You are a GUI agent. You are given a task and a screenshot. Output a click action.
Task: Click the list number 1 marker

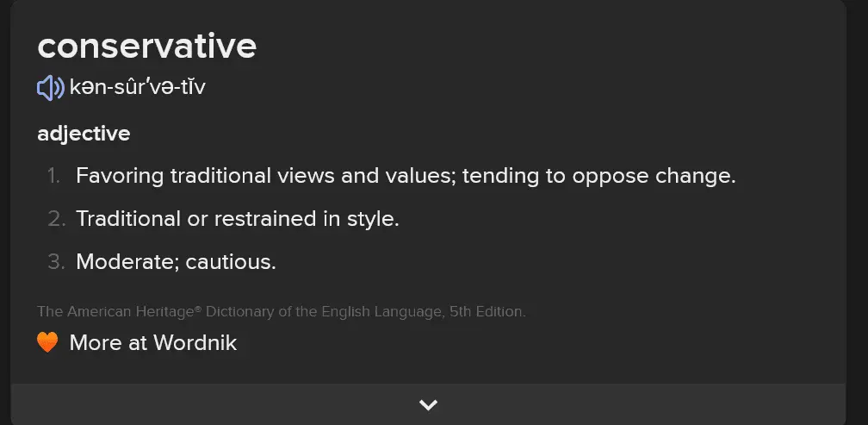click(x=54, y=176)
